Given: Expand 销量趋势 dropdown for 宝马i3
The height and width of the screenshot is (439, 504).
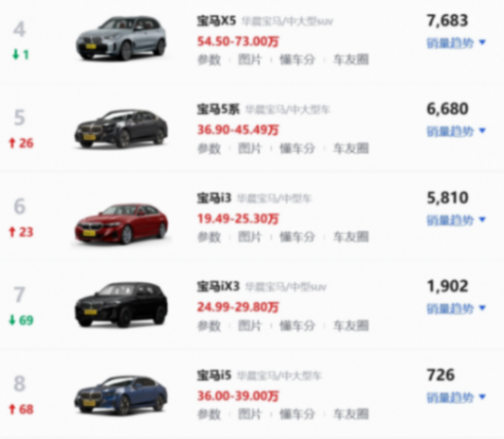Looking at the screenshot, I should (457, 220).
